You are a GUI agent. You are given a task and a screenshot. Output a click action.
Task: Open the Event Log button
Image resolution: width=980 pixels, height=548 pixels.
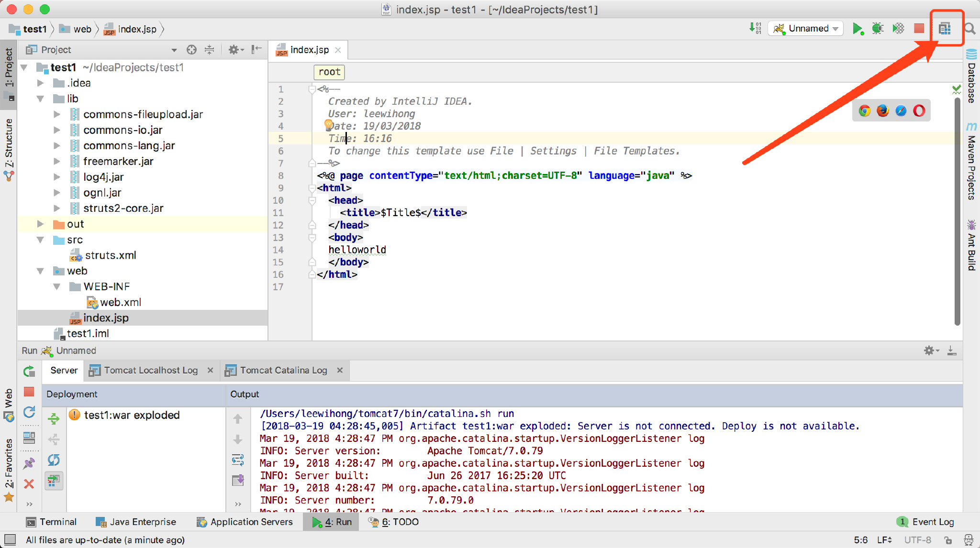(926, 522)
